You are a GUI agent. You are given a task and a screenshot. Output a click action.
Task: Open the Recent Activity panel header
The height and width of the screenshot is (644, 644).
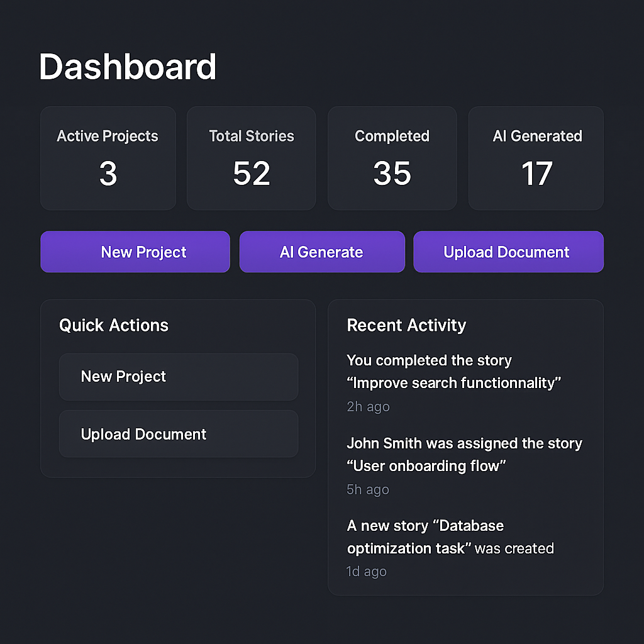pyautogui.click(x=406, y=325)
